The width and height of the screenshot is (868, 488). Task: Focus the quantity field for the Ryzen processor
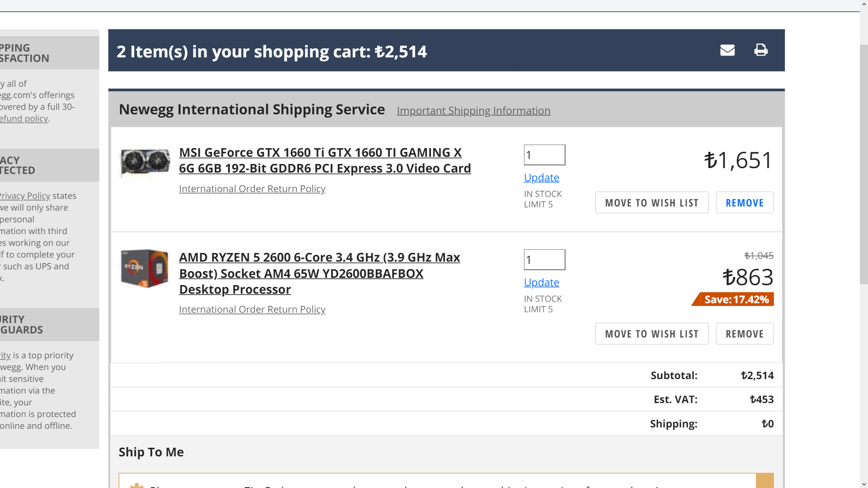point(544,260)
